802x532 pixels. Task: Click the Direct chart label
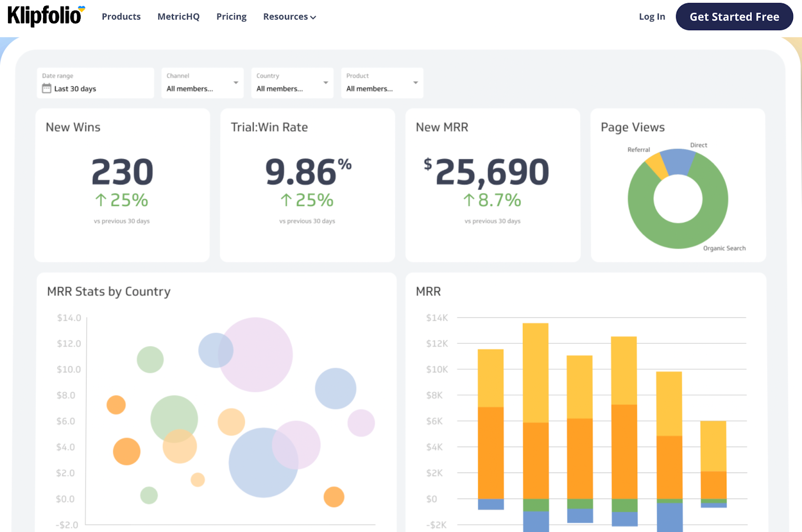(699, 145)
